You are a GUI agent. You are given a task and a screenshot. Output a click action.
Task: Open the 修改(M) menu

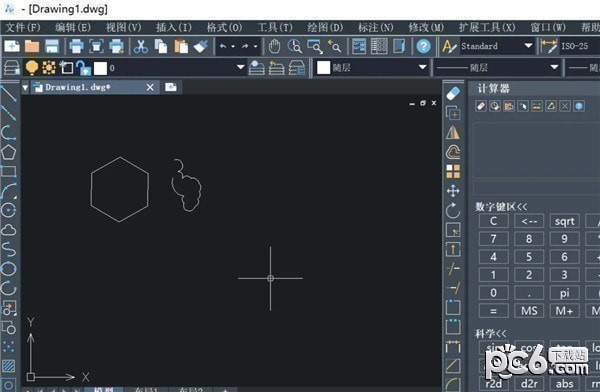pyautogui.click(x=426, y=28)
